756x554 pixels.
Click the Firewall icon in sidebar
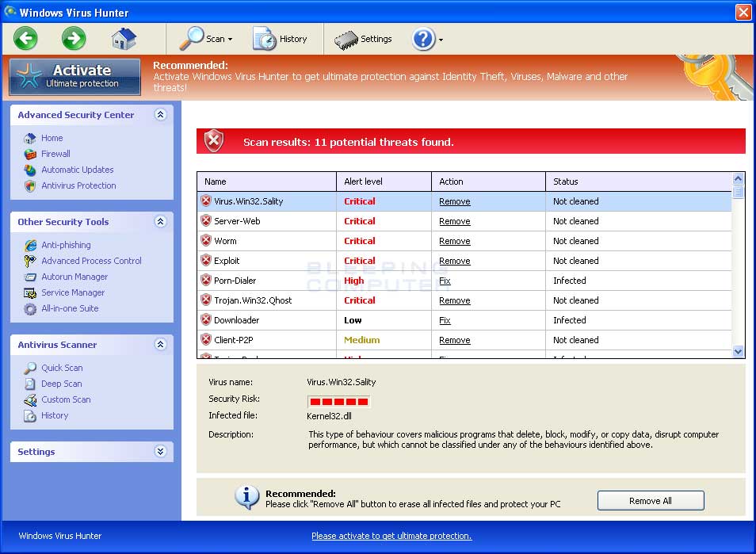point(30,155)
